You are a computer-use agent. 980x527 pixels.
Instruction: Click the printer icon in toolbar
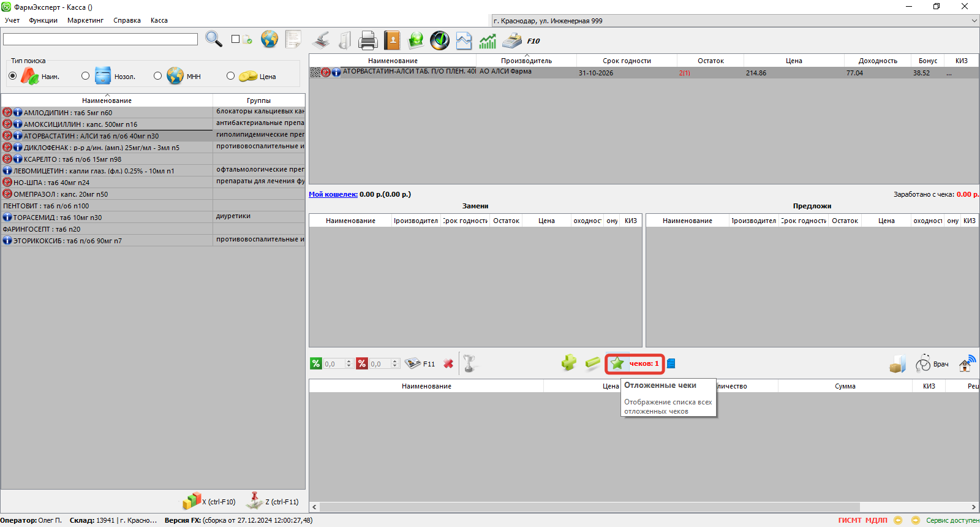[367, 40]
